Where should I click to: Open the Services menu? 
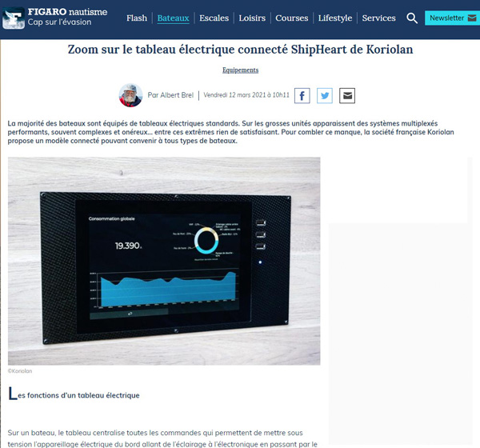[x=378, y=18]
